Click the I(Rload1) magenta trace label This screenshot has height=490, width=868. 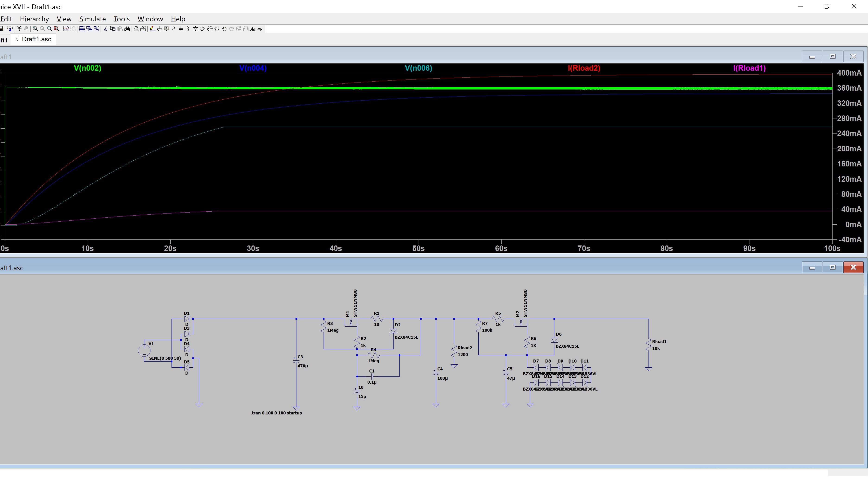tap(749, 68)
